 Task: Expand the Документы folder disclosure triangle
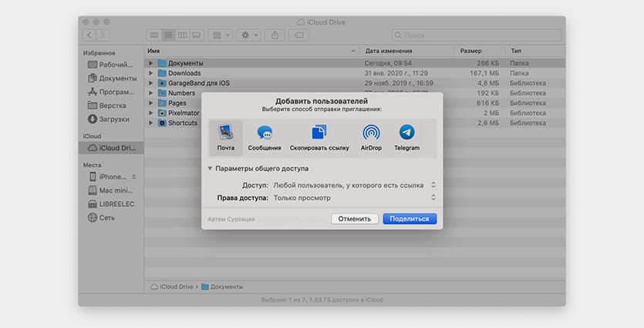[x=151, y=63]
